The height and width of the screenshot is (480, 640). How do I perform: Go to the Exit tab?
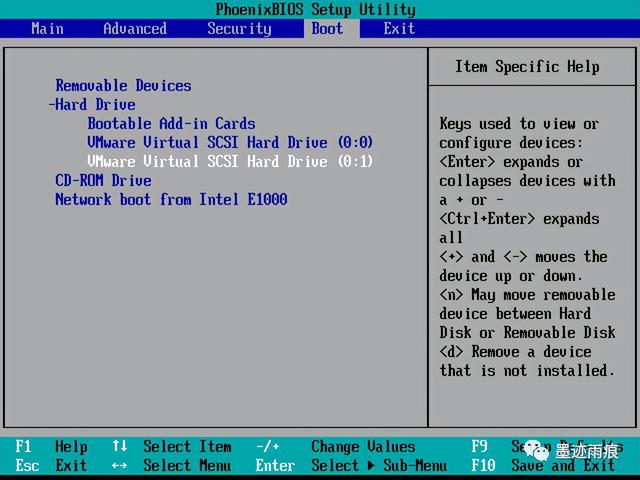(399, 29)
